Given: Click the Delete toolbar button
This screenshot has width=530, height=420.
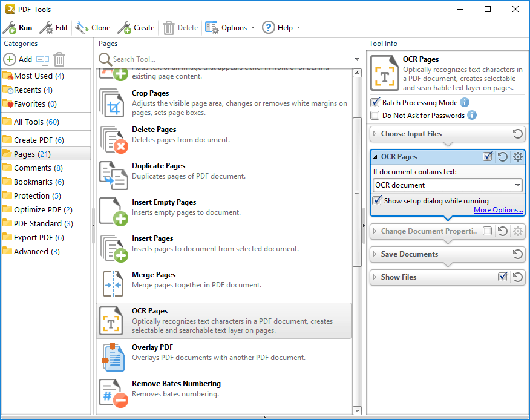Looking at the screenshot, I should [x=180, y=28].
